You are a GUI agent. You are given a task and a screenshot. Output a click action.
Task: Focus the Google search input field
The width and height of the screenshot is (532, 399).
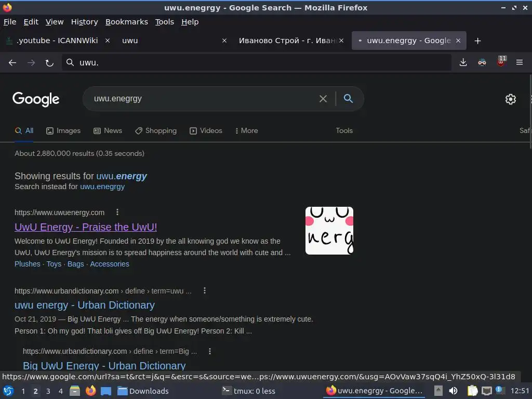pos(204,99)
